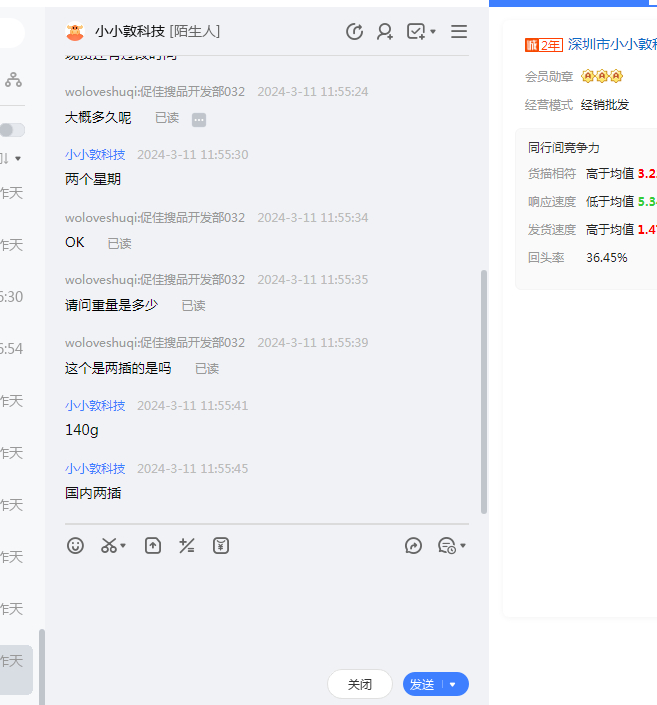Screen dimensions: 657x705
Task: Open the calculator icon in message toolbar
Action: click(186, 545)
